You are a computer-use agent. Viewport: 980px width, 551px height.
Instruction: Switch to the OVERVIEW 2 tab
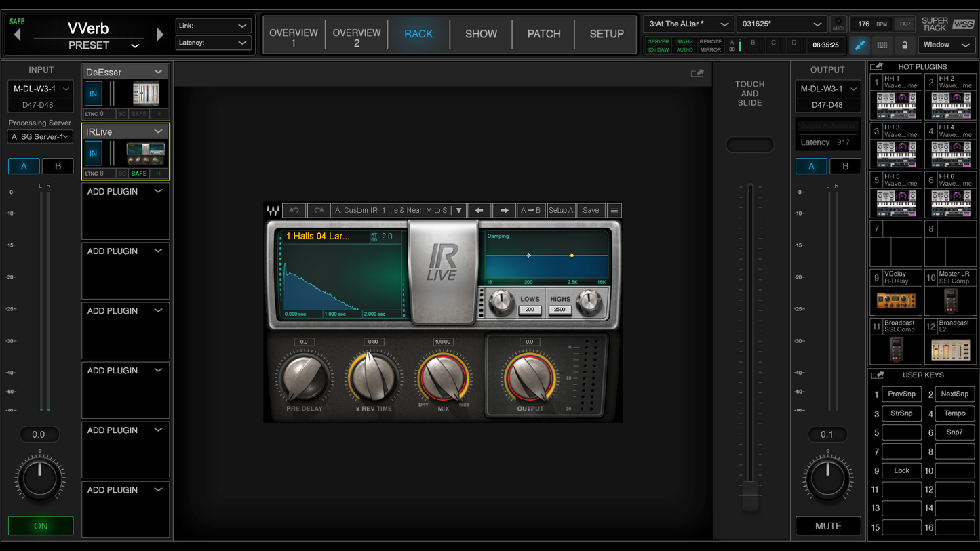click(x=357, y=34)
